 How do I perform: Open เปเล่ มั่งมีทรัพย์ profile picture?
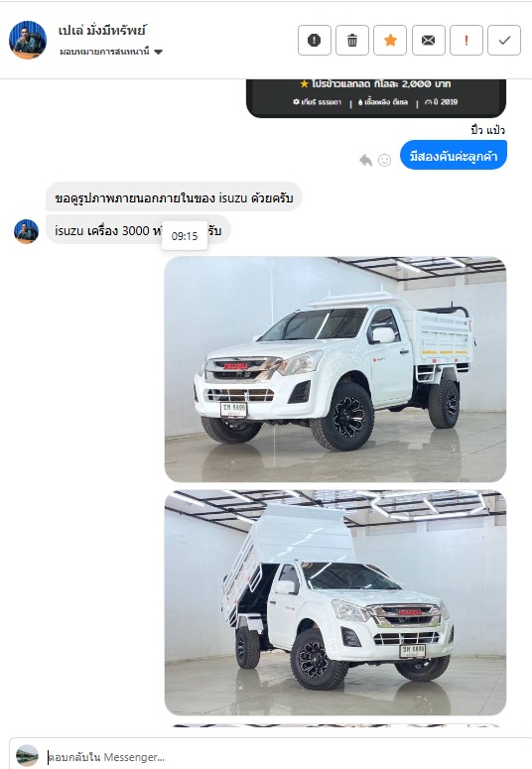(28, 40)
